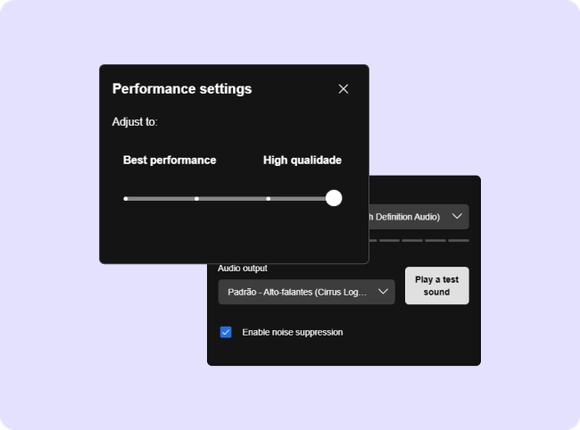The height and width of the screenshot is (430, 580).
Task: Click the Best performance label
Action: click(169, 160)
